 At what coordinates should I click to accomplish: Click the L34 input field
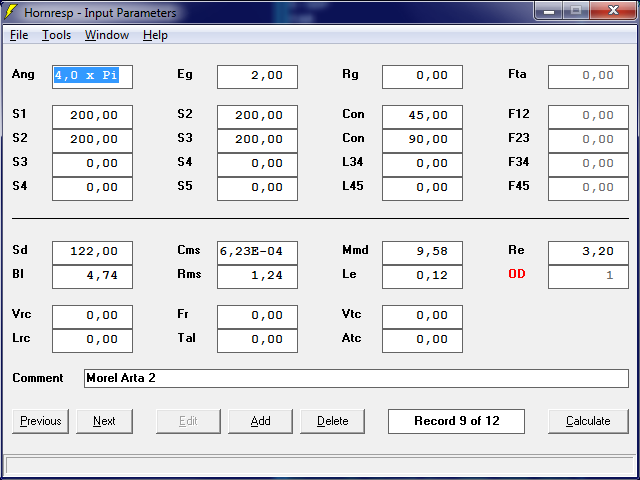tap(422, 164)
